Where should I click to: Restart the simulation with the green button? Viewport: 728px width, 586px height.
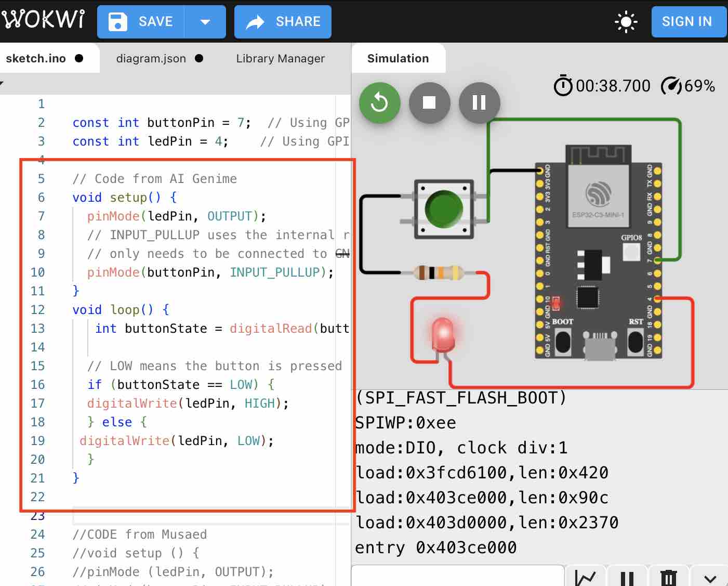tap(380, 102)
